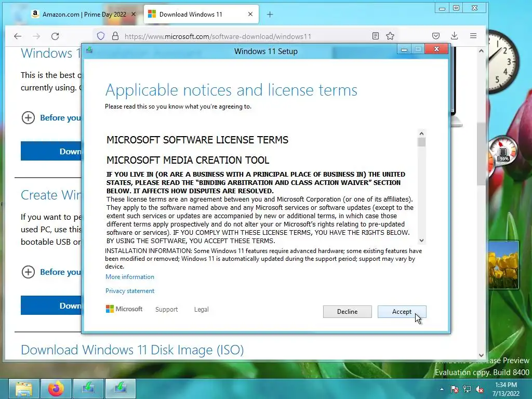532x399 pixels.
Task: Bookmark this page with the star
Action: click(390, 36)
